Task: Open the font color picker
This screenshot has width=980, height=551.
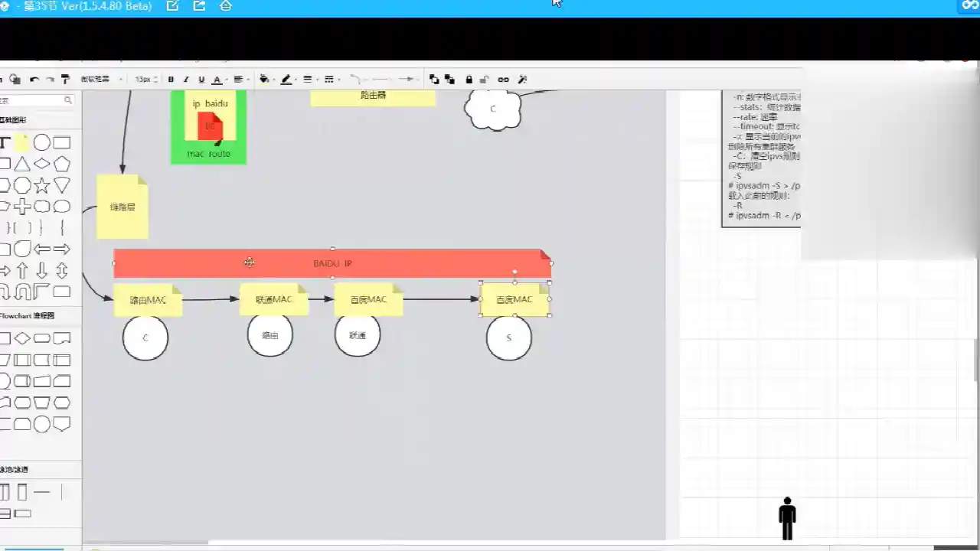Action: coord(219,80)
